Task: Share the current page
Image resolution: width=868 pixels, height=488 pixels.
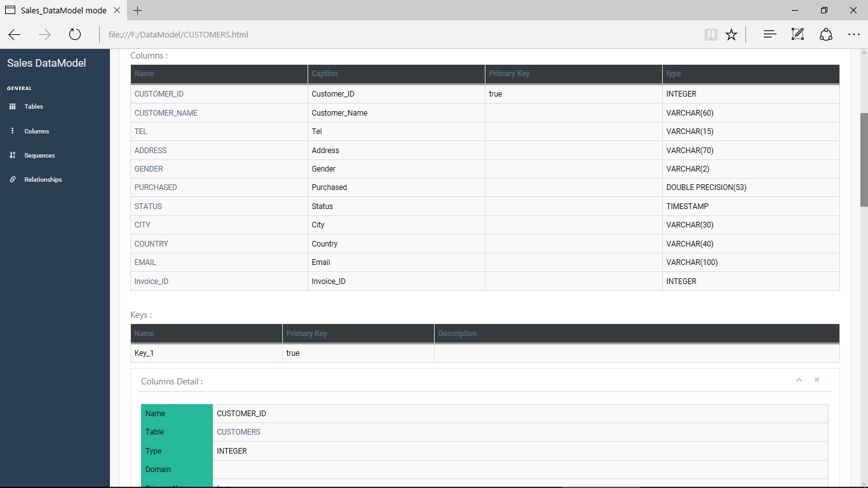Action: point(825,34)
